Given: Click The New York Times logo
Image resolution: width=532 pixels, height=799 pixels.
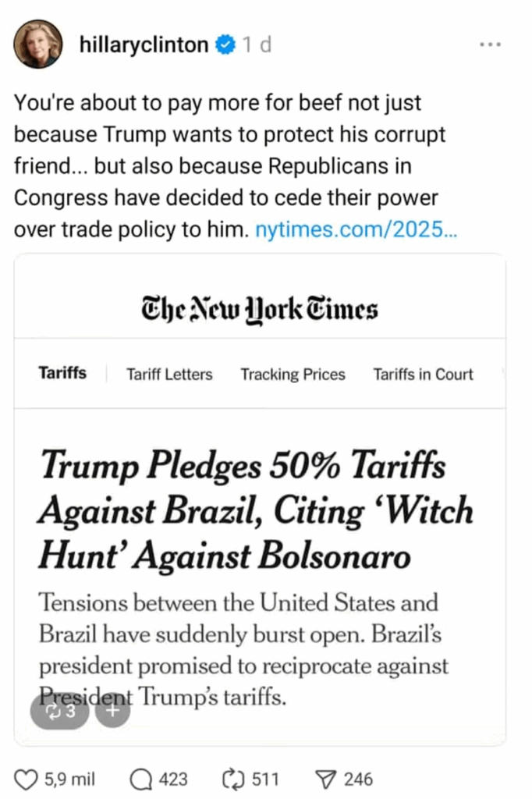Looking at the screenshot, I should pos(260,309).
